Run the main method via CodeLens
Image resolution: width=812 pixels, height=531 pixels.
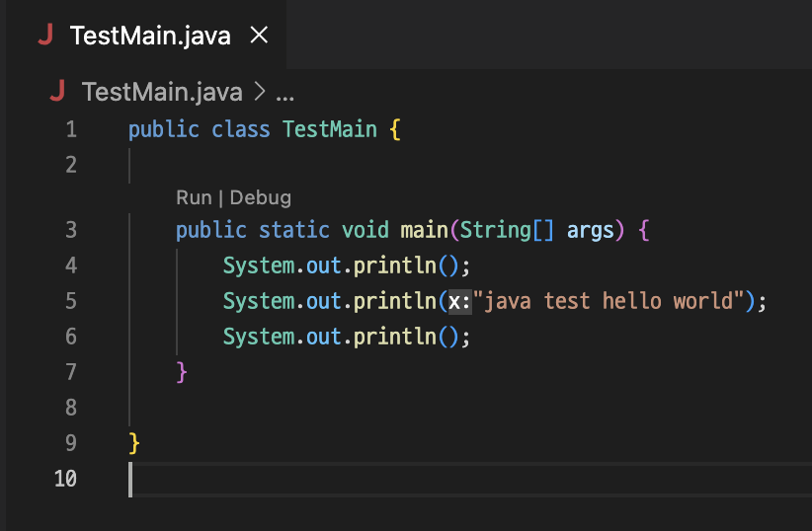[194, 197]
